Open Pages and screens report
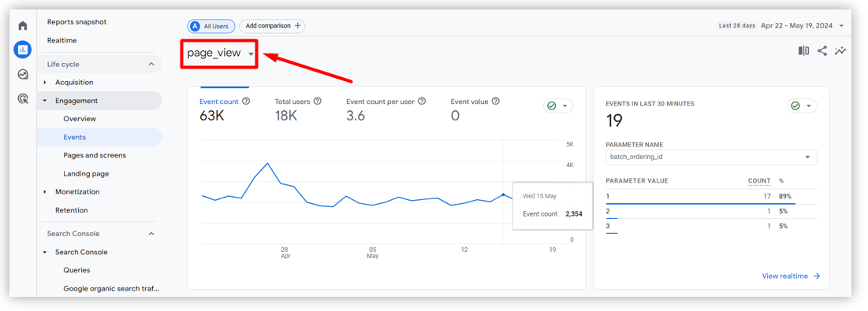The image size is (868, 311). [95, 155]
